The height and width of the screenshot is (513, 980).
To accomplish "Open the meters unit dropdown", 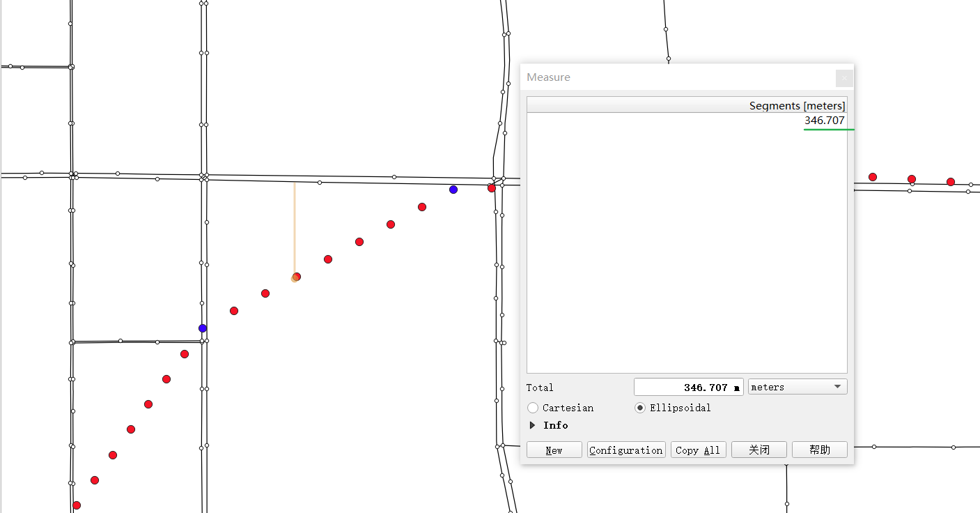I will (x=798, y=387).
